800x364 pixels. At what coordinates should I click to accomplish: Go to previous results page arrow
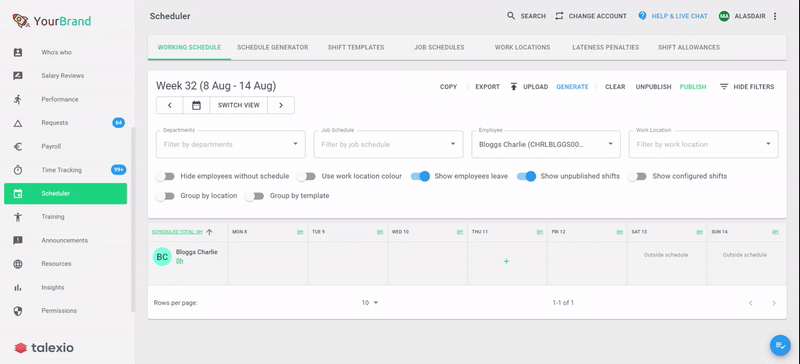coord(751,303)
